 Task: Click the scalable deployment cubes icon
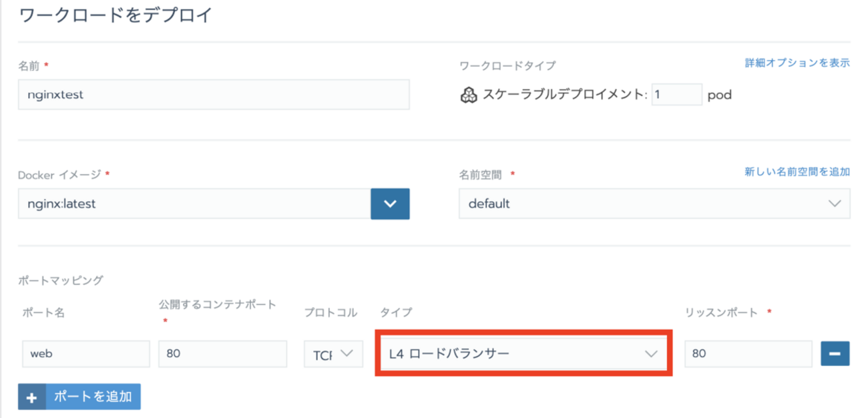point(469,95)
